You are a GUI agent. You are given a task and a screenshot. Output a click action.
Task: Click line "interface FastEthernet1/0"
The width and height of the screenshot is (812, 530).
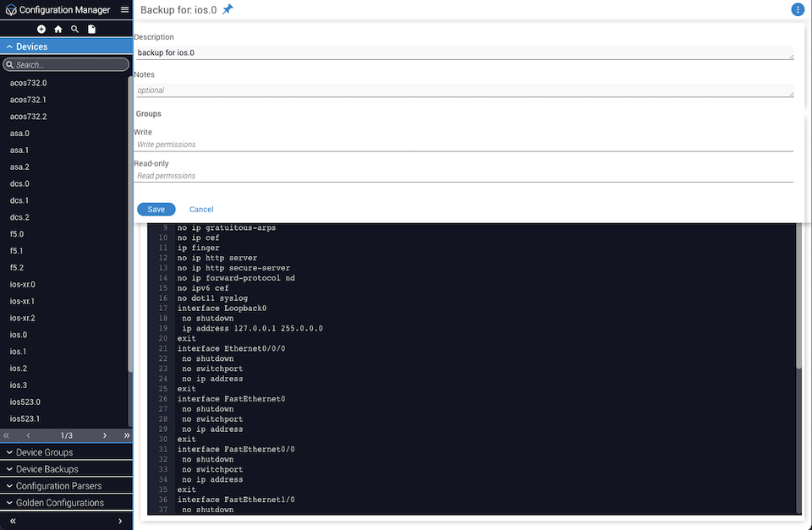pos(236,500)
